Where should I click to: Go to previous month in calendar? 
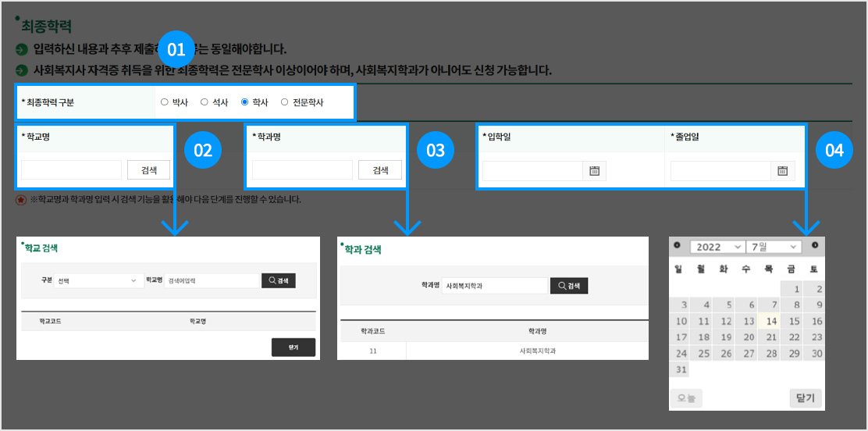[x=677, y=246]
